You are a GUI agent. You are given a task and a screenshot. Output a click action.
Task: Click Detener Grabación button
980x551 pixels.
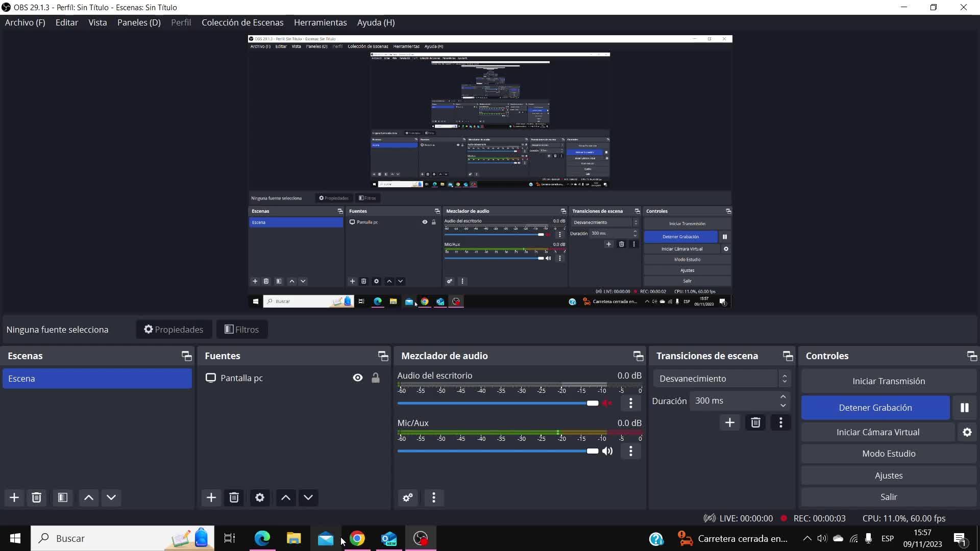[875, 408]
